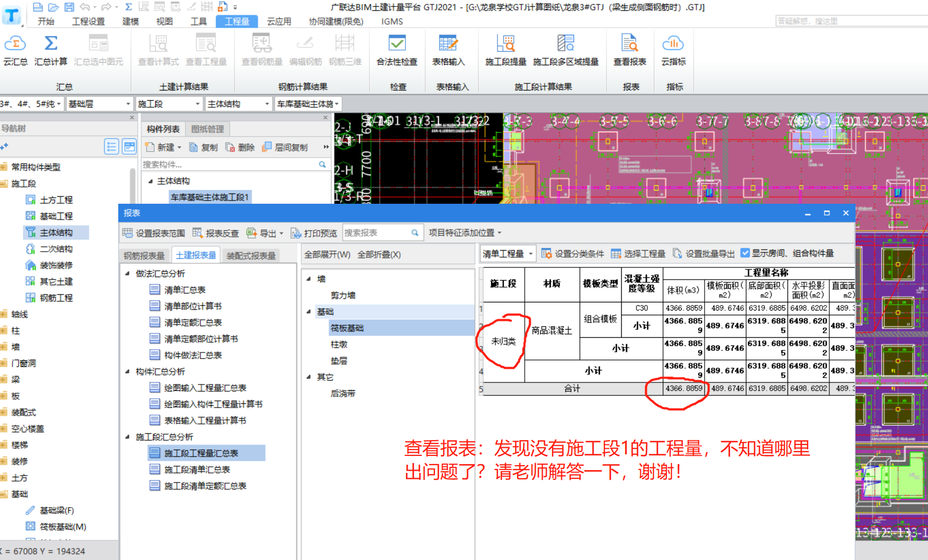
Task: Select 后浇带 in component tree
Action: tap(343, 393)
